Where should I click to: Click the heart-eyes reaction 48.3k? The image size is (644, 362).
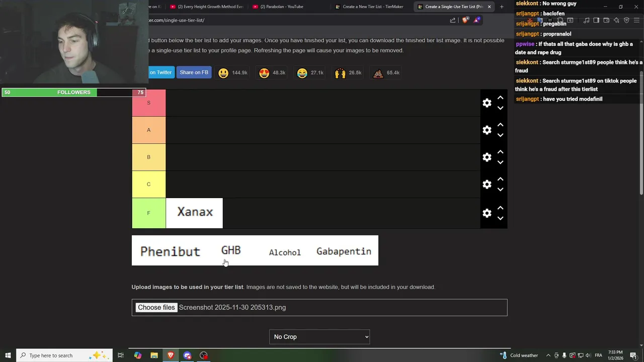pos(272,73)
